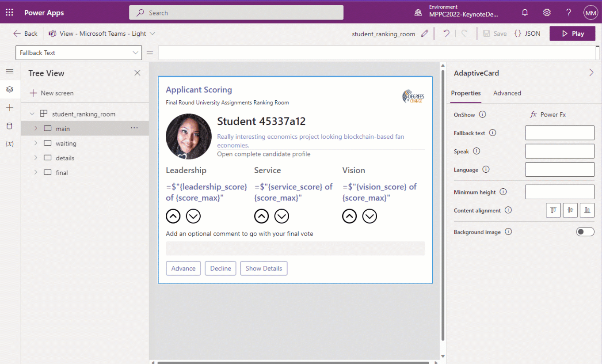Increase Leadership score with up arrow
Image resolution: width=602 pixels, height=364 pixels.
173,216
